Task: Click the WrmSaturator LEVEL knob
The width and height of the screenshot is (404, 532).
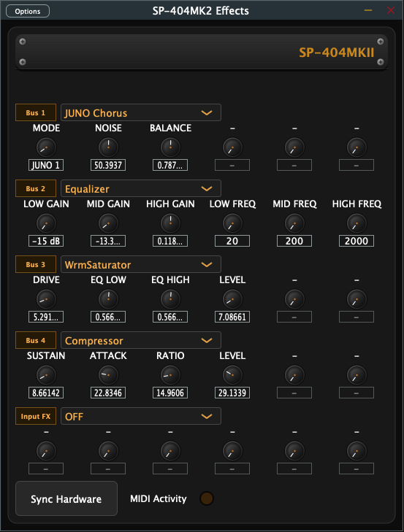Action: [232, 299]
